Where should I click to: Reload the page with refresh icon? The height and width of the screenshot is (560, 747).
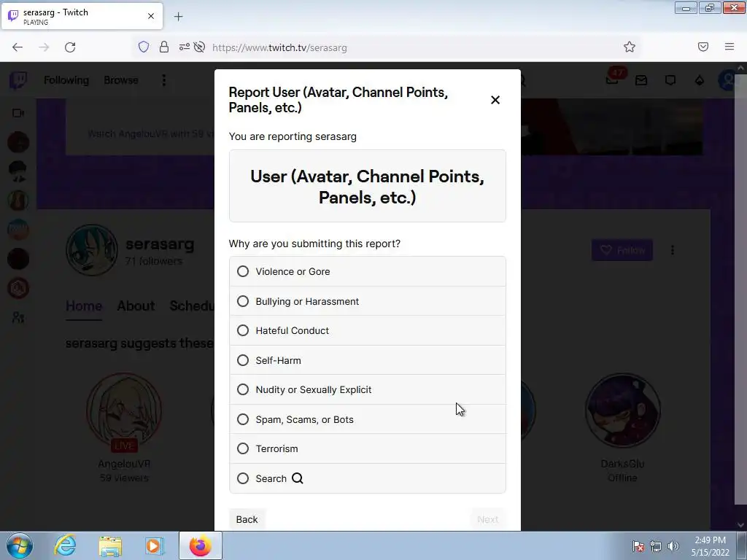(x=70, y=47)
